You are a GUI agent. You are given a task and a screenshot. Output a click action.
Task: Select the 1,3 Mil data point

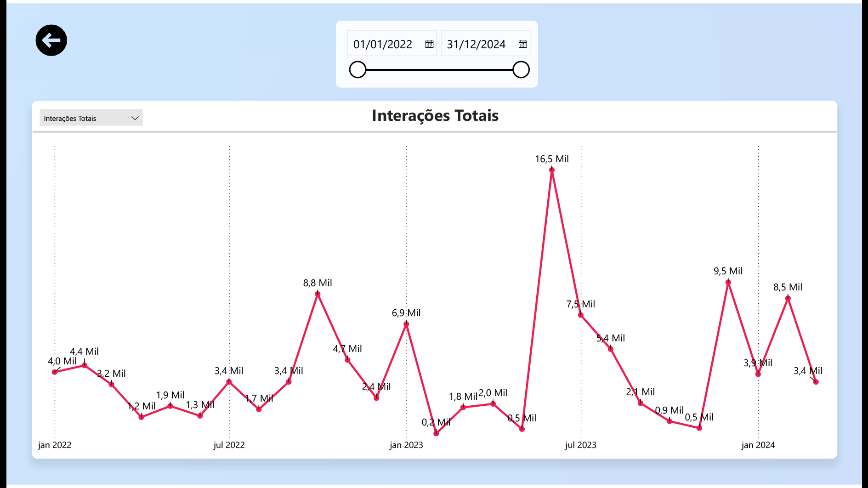pyautogui.click(x=200, y=416)
